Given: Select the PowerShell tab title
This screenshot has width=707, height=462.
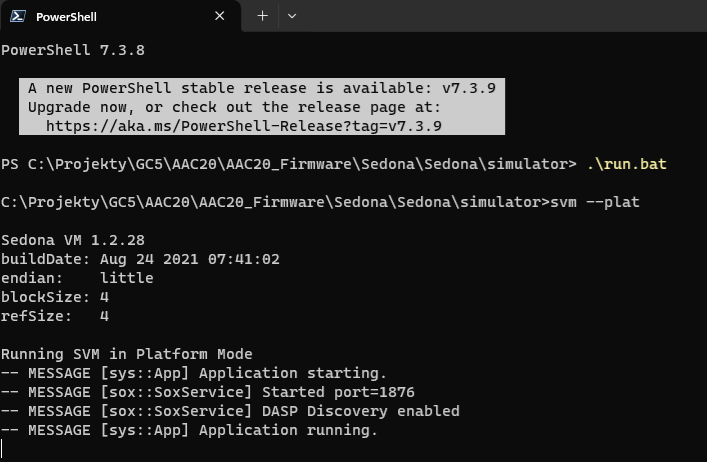Looking at the screenshot, I should (67, 17).
